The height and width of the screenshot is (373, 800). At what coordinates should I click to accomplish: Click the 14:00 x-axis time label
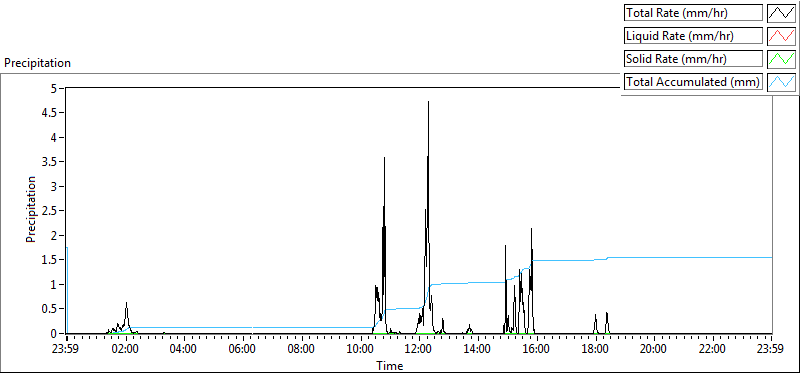click(x=478, y=350)
